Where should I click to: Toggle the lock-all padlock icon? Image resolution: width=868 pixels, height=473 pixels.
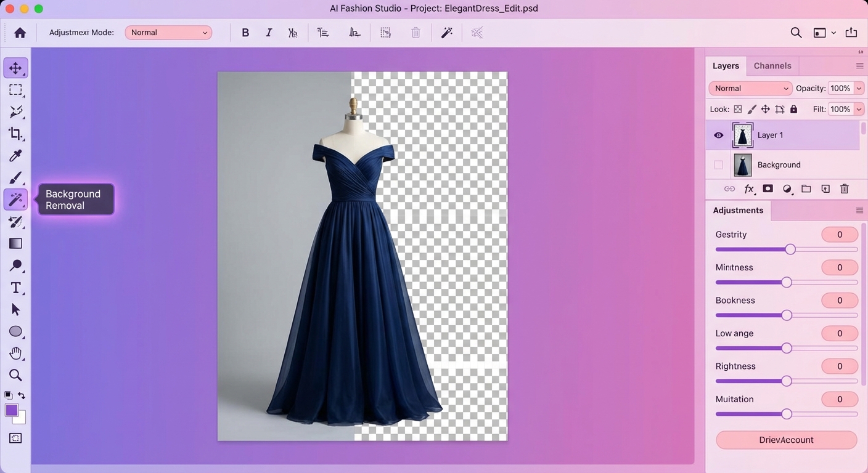793,109
